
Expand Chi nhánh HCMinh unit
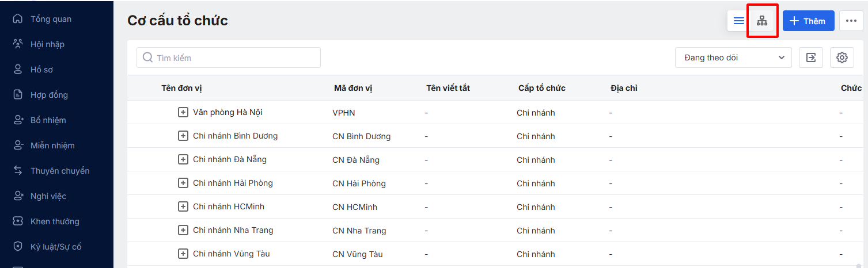(183, 206)
